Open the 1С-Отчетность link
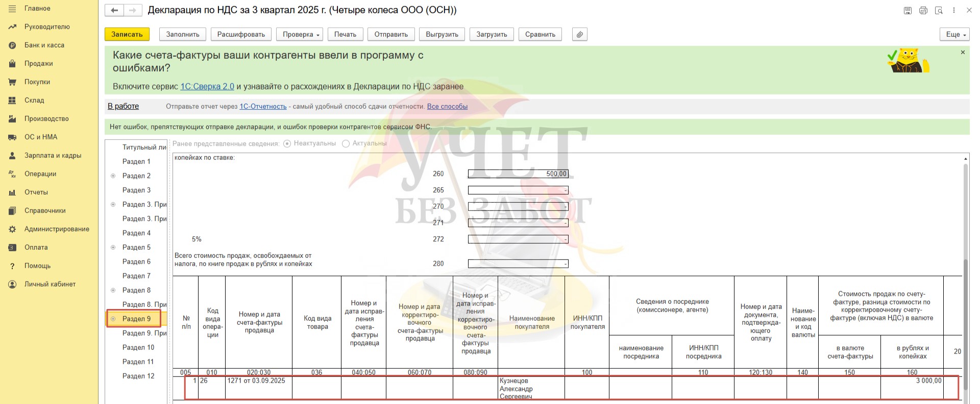Image resolution: width=980 pixels, height=404 pixels. [263, 106]
